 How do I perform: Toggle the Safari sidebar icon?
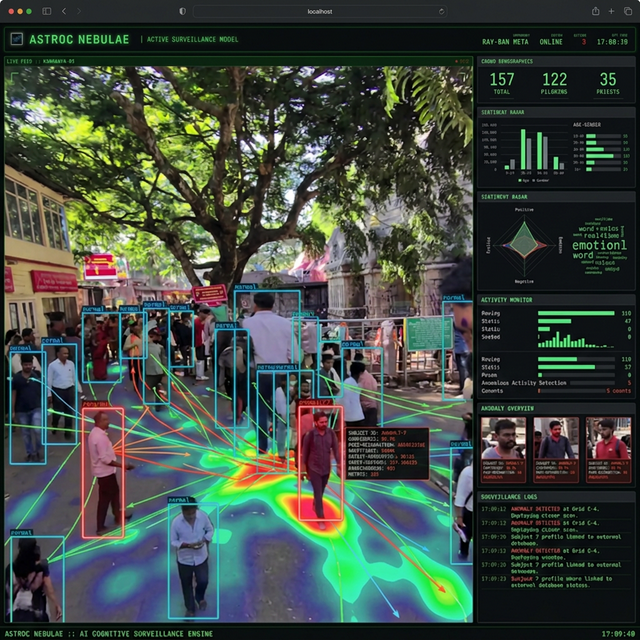point(47,11)
